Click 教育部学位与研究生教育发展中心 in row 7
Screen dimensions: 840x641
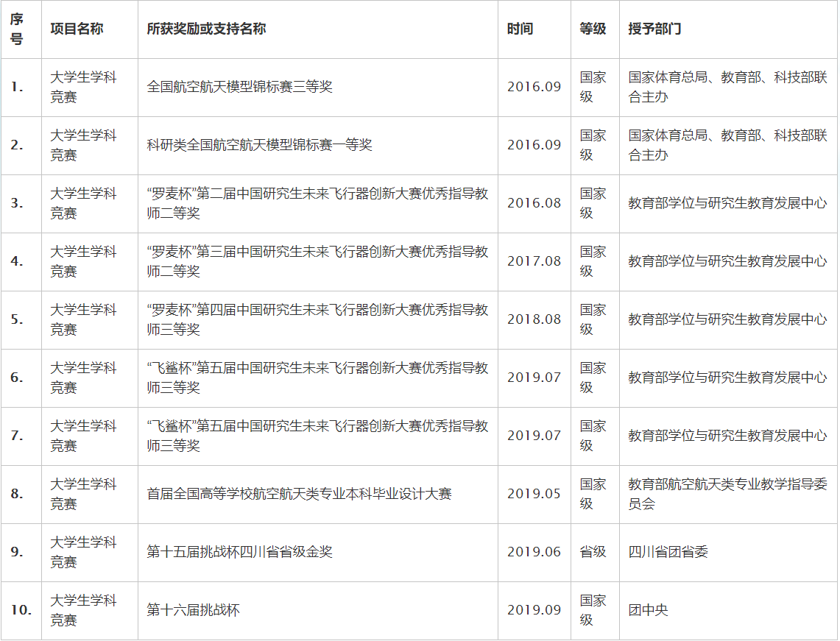(728, 436)
